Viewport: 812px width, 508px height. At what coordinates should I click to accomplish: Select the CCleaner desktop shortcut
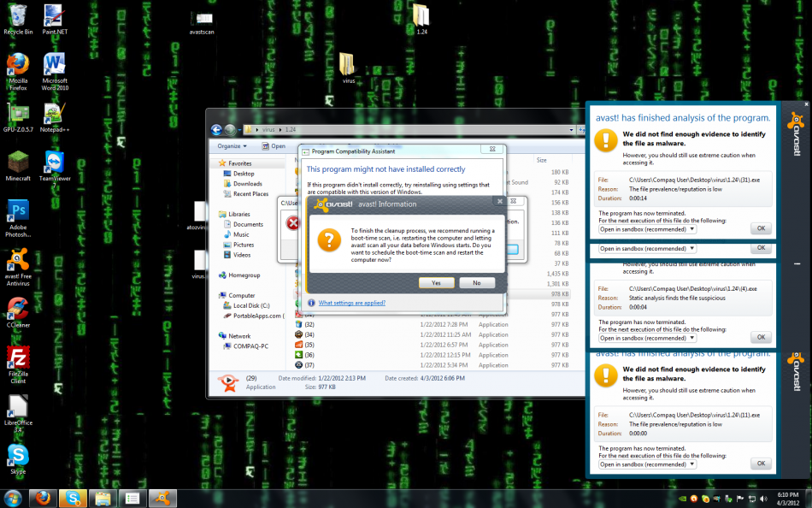pyautogui.click(x=18, y=312)
